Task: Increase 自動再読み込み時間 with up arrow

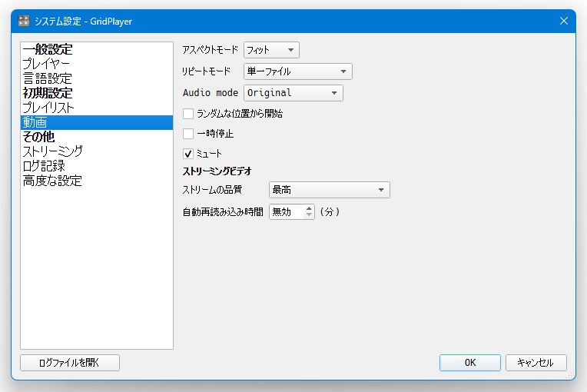Action: [309, 208]
